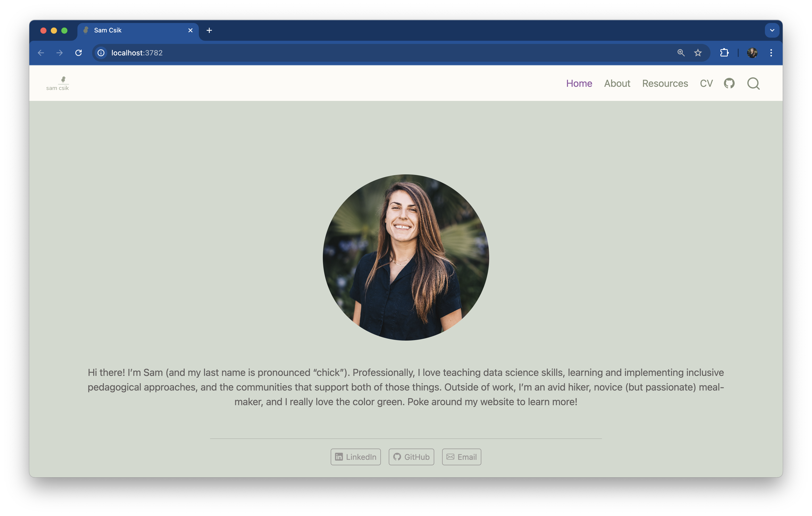This screenshot has height=516, width=812.
Task: Click the GitHub button below the bio
Action: pos(411,457)
